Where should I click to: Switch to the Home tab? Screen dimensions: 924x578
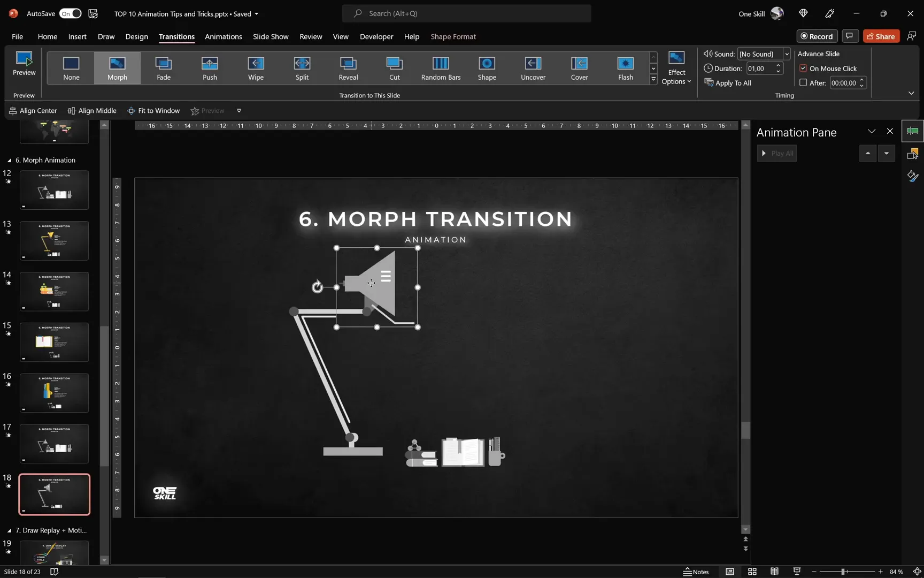[x=48, y=36]
